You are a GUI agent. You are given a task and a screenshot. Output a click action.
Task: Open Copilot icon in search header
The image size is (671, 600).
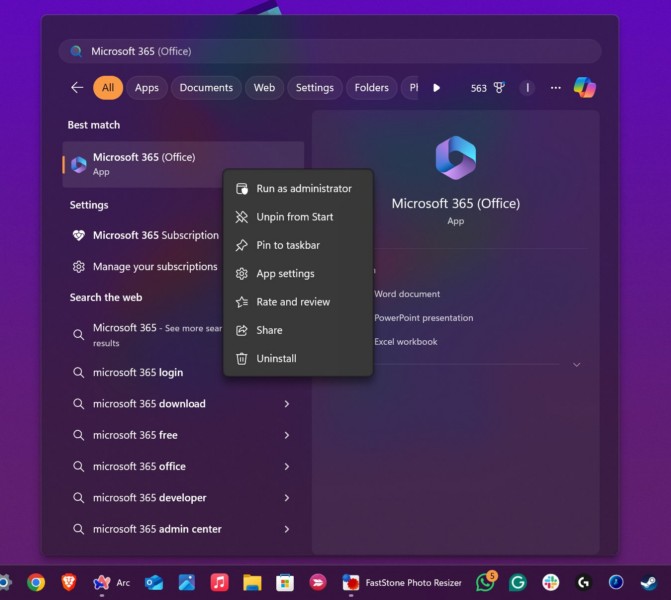pos(585,88)
